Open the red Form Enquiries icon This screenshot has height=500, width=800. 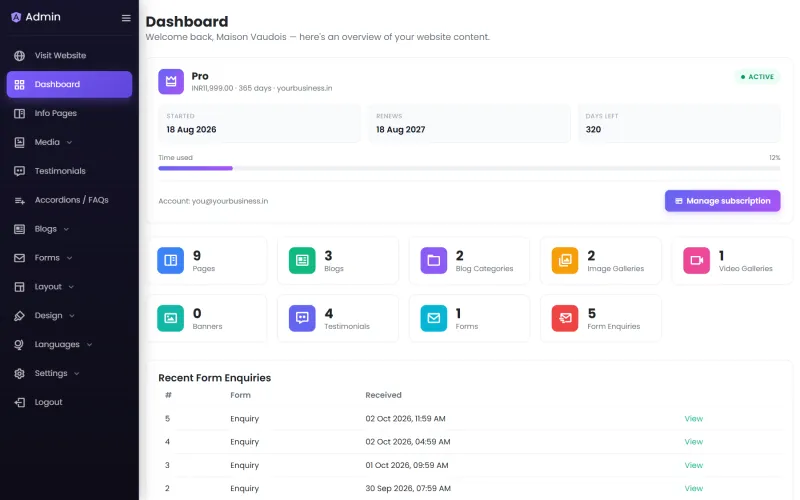565,318
